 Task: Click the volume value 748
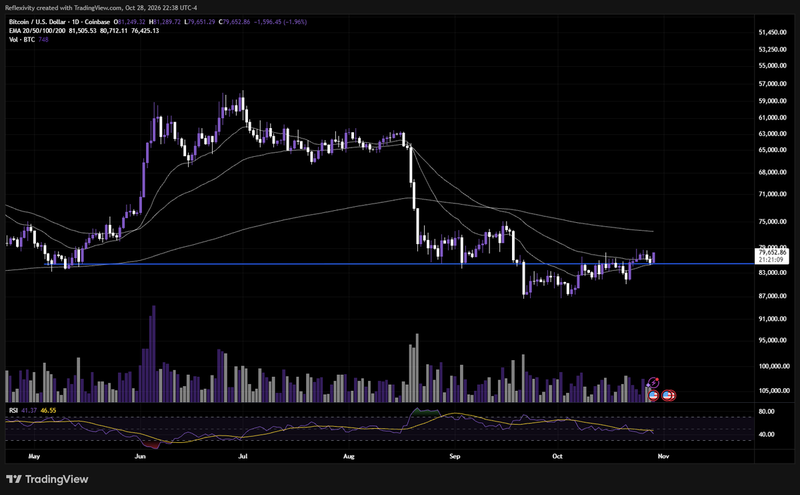43,39
